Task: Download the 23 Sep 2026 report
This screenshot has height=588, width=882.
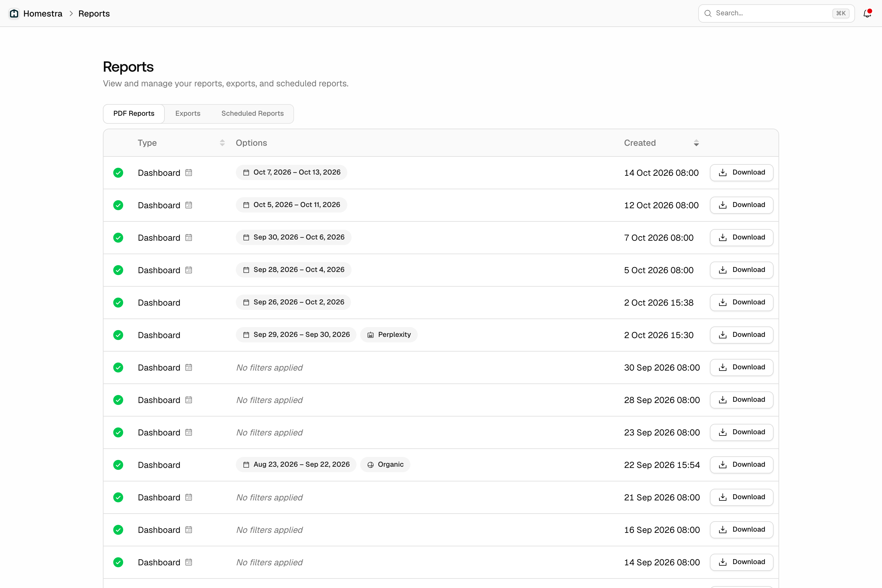Action: (741, 432)
